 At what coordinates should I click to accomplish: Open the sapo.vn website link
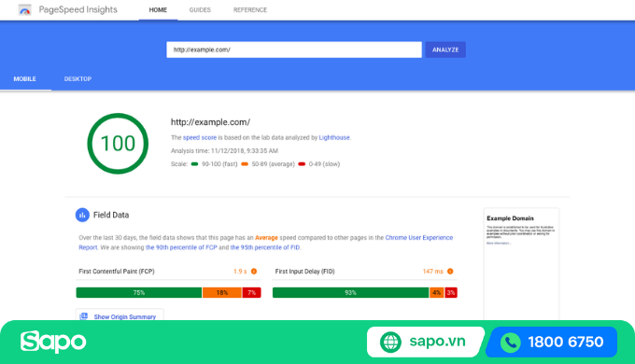click(437, 342)
